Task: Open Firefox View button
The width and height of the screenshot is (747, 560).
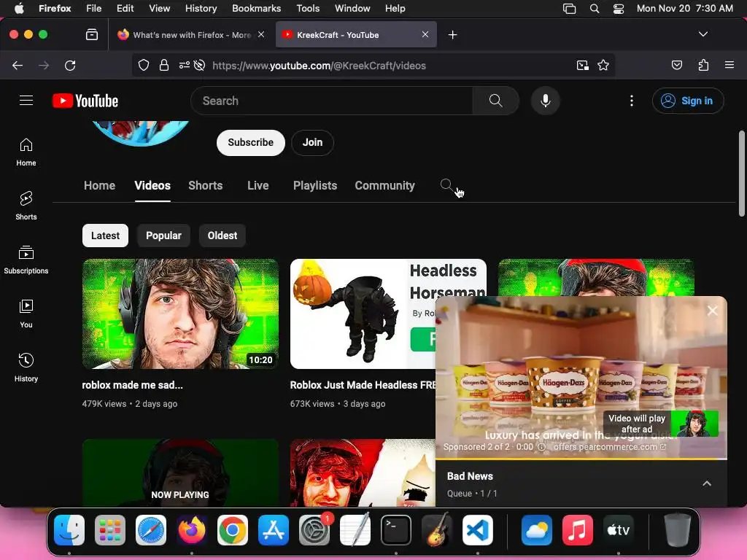Action: [x=92, y=34]
